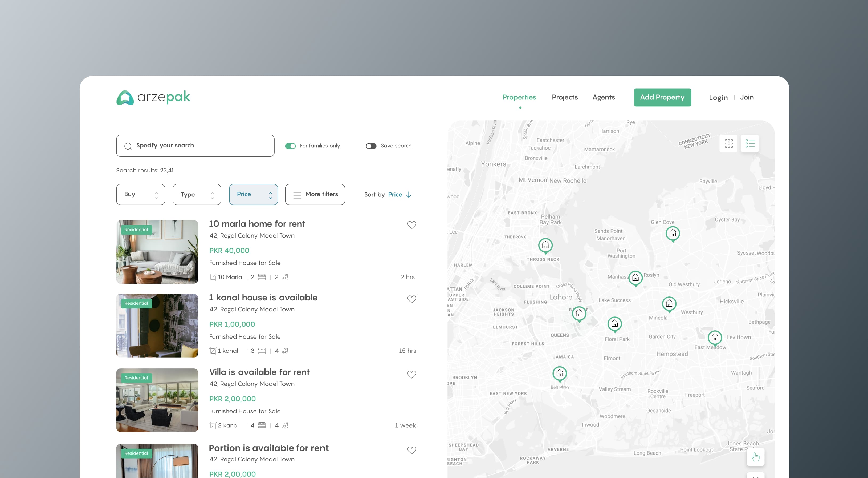Click the Specify your search field
868x478 pixels.
(x=195, y=146)
